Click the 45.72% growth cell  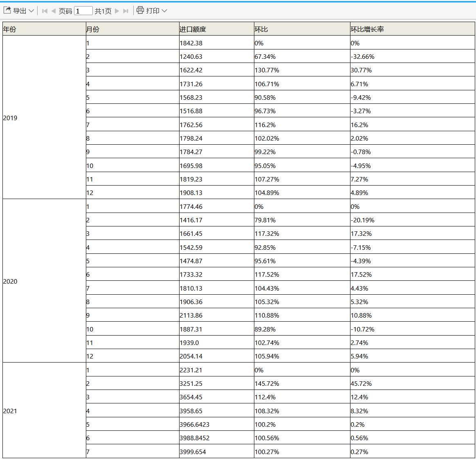click(413, 383)
